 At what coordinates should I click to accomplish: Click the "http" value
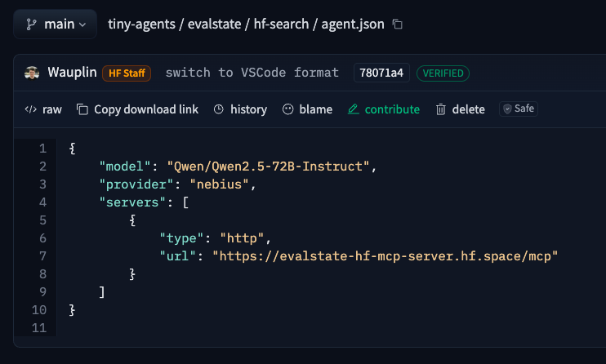[x=242, y=238]
